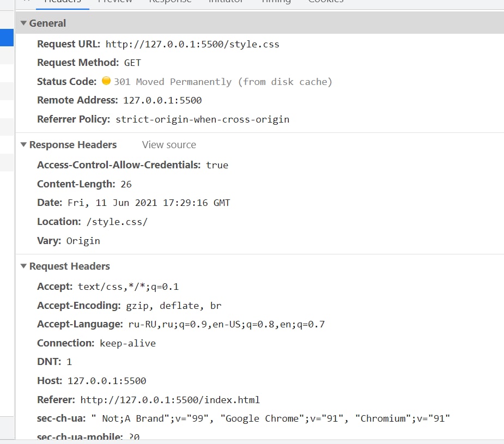
Task: Open the Timing tab
Action: [x=276, y=3]
